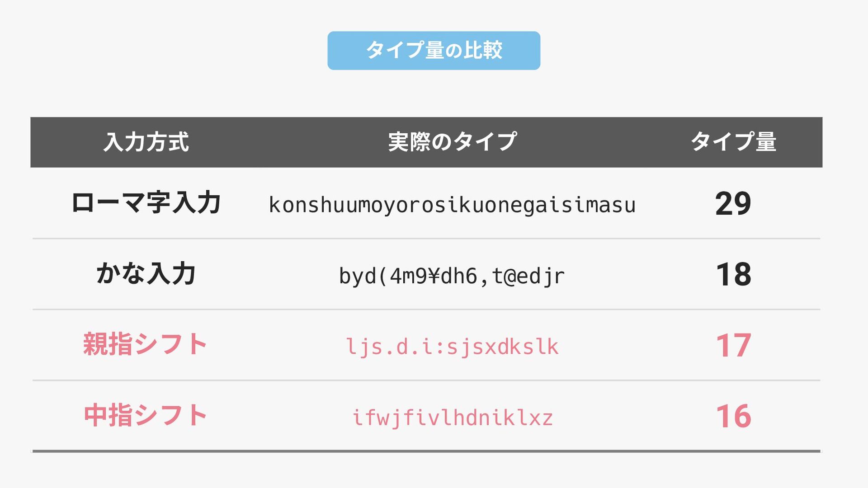868x488 pixels.
Task: Select the 実際のタイプ column header
Action: (x=453, y=142)
